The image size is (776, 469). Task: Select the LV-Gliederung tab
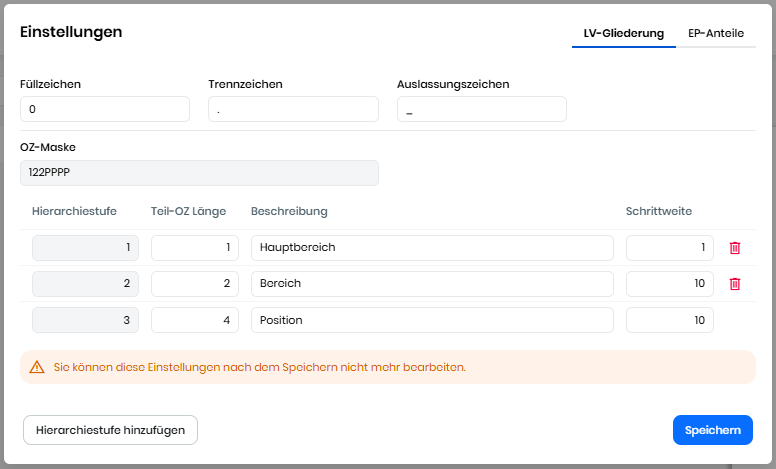[x=624, y=33]
